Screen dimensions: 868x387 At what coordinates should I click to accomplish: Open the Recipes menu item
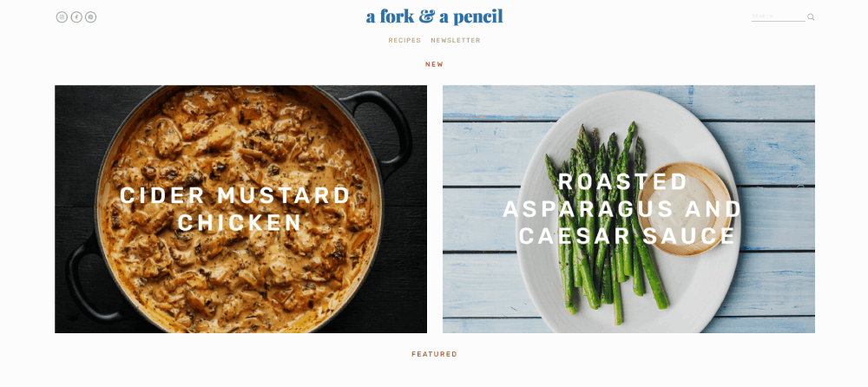pyautogui.click(x=404, y=41)
